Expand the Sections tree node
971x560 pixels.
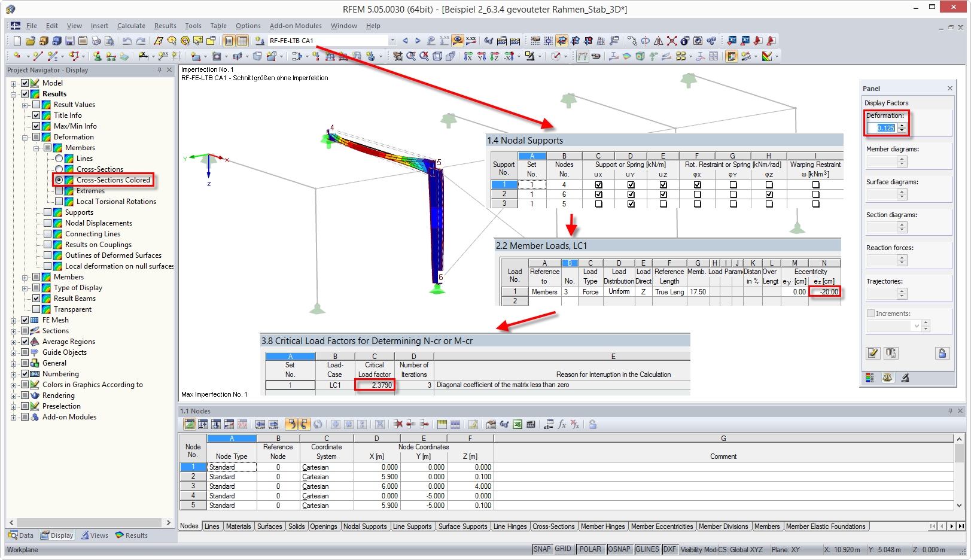pyautogui.click(x=14, y=331)
